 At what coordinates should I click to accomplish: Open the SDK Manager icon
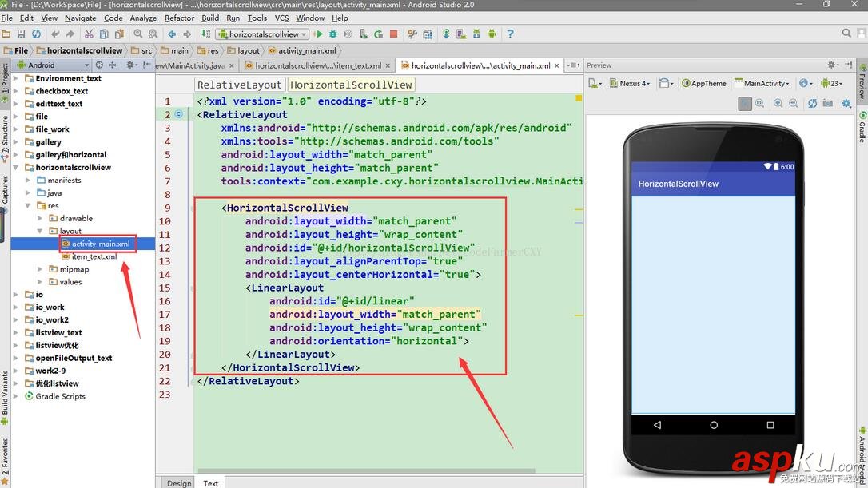pyautogui.click(x=476, y=34)
